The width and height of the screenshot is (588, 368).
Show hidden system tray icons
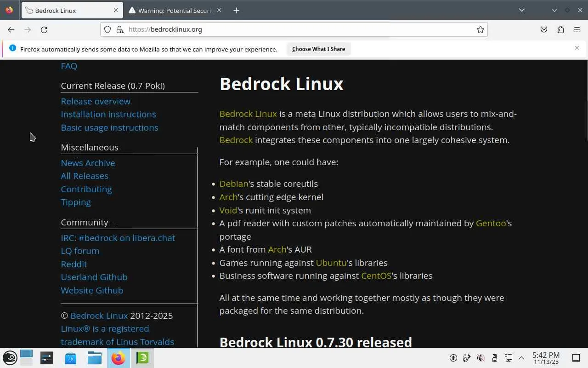(521, 358)
